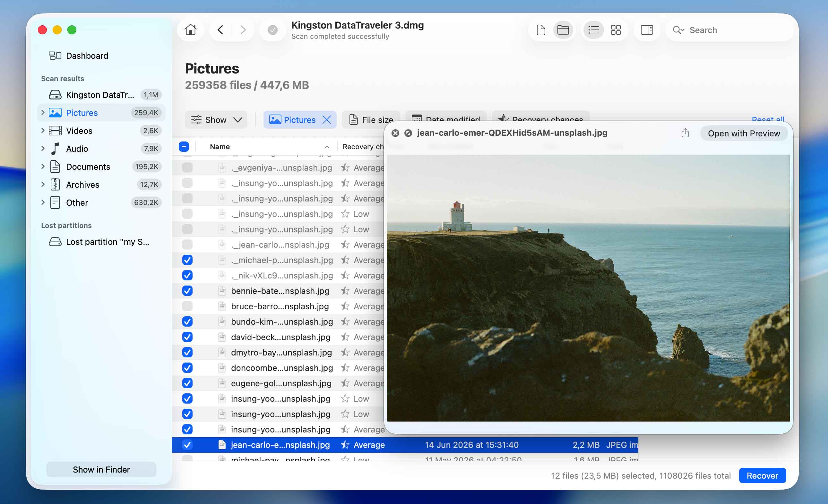Remove the Pictures filter with X
The width and height of the screenshot is (828, 504).
tap(326, 120)
